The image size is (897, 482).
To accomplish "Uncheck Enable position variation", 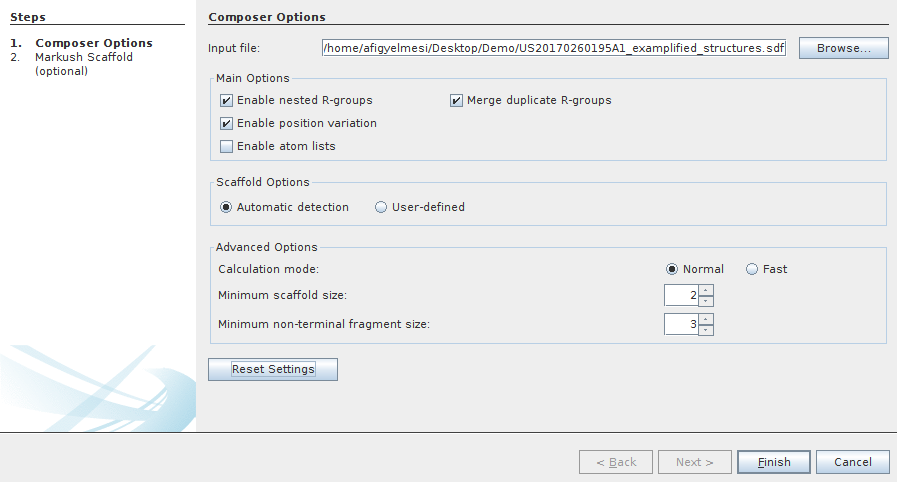I will [x=226, y=123].
